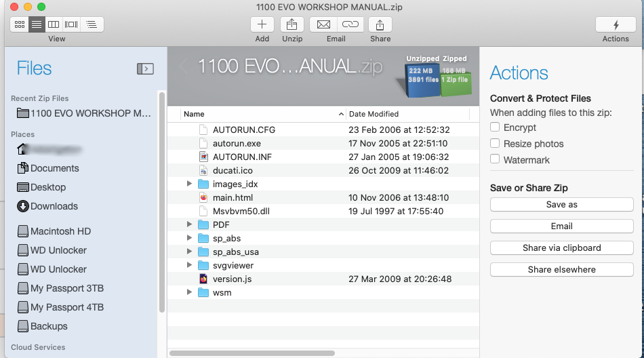Switch to list view
644x358 pixels.
(37, 24)
